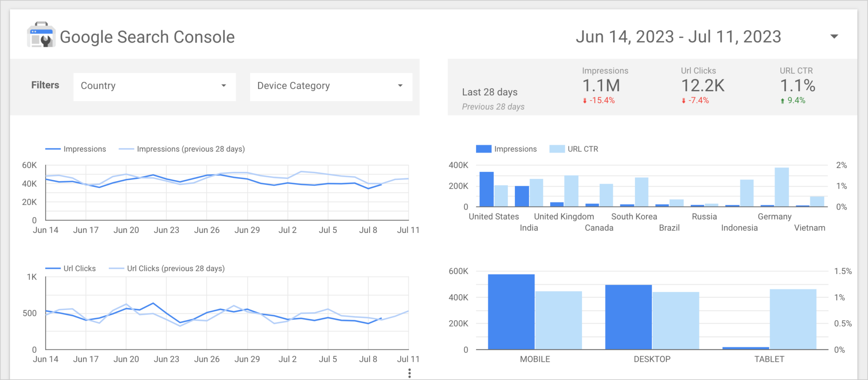Click the Germany URL CTR bar
This screenshot has height=380, width=868.
tap(782, 187)
